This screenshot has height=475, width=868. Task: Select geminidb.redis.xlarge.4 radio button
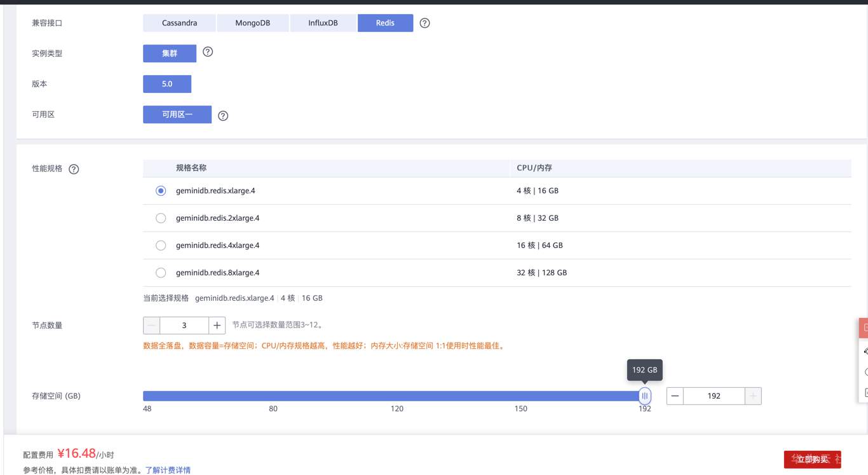tap(161, 191)
